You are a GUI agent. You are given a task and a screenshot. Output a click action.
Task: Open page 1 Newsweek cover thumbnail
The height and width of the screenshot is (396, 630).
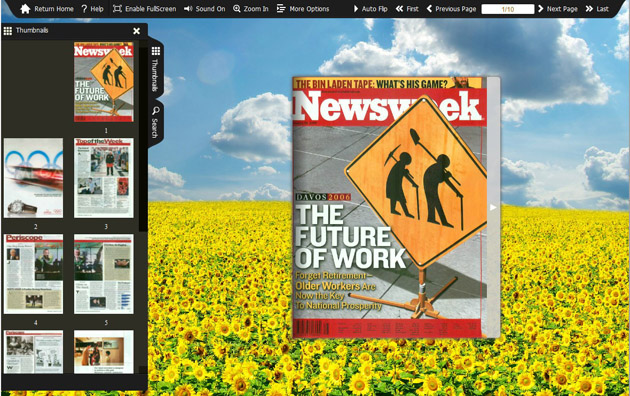(104, 82)
